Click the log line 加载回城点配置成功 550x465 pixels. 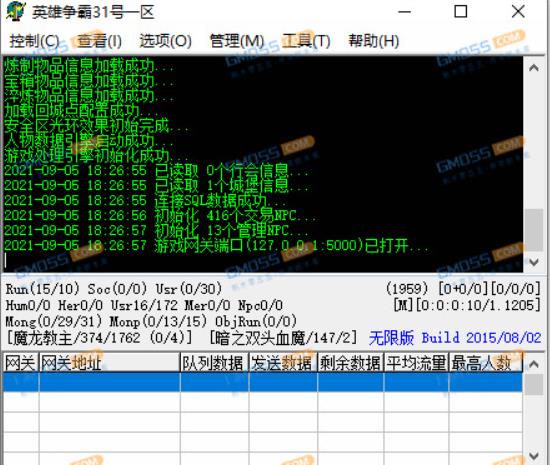[82, 111]
